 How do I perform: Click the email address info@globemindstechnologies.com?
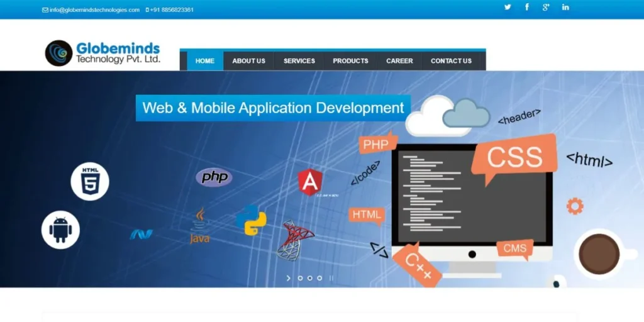[x=94, y=10]
